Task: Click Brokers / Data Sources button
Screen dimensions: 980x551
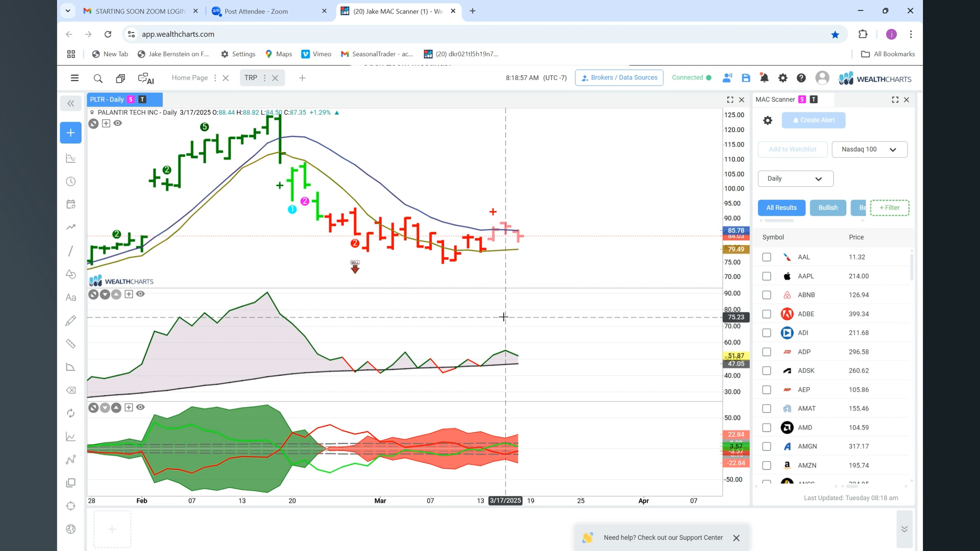Action: tap(619, 78)
